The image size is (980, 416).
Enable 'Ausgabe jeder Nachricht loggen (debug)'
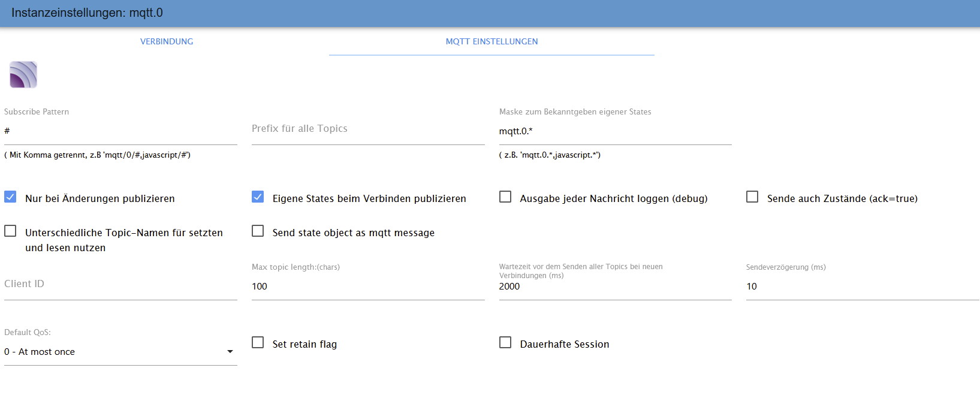(505, 197)
